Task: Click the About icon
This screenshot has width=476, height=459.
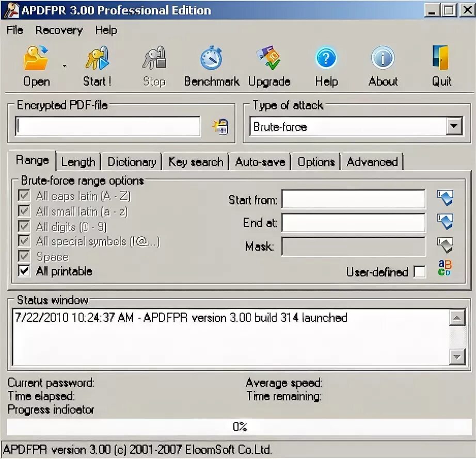Action: click(383, 62)
